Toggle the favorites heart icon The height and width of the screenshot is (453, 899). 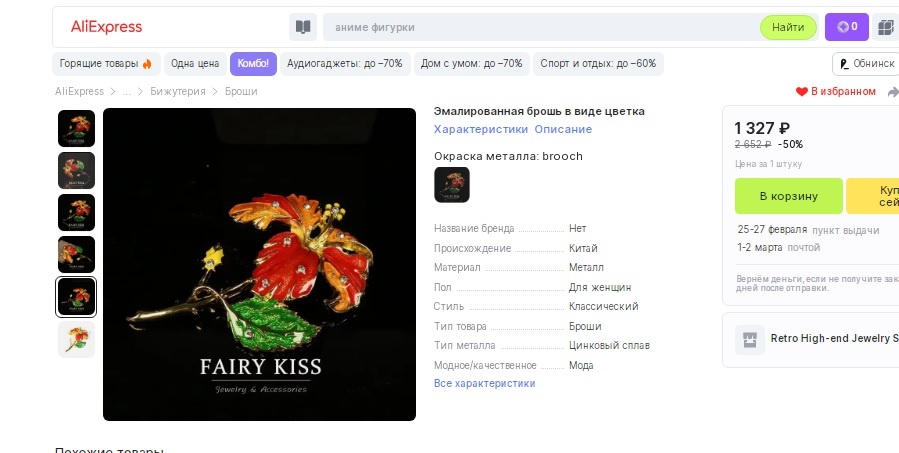coord(802,92)
